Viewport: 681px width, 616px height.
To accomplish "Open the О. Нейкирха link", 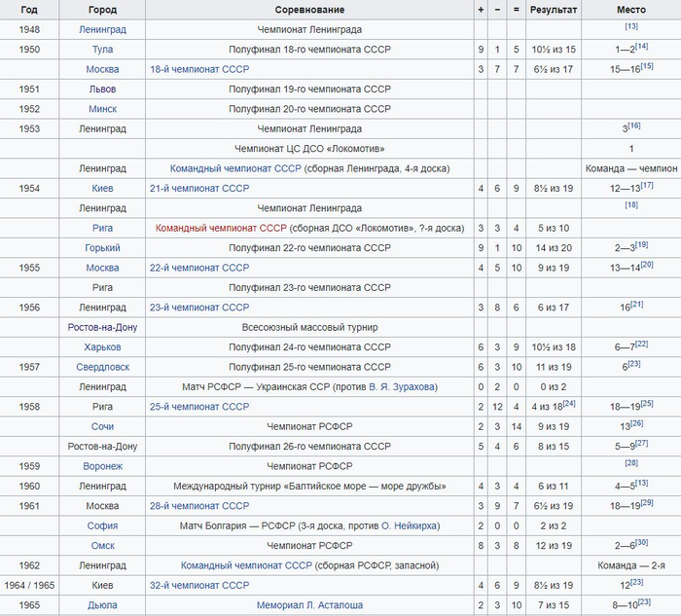I will click(409, 526).
